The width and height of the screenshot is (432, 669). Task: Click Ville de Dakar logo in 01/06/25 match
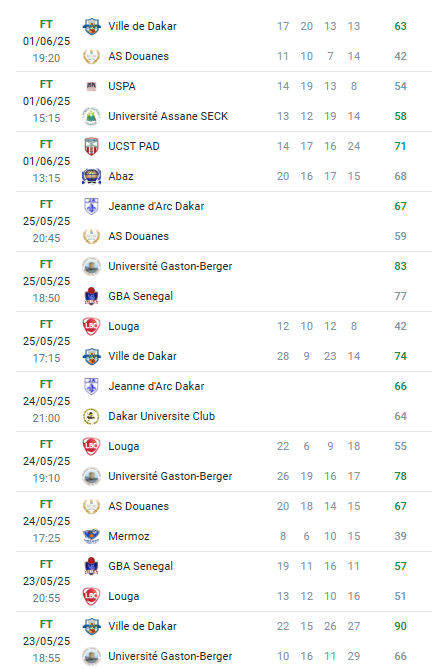tap(91, 26)
